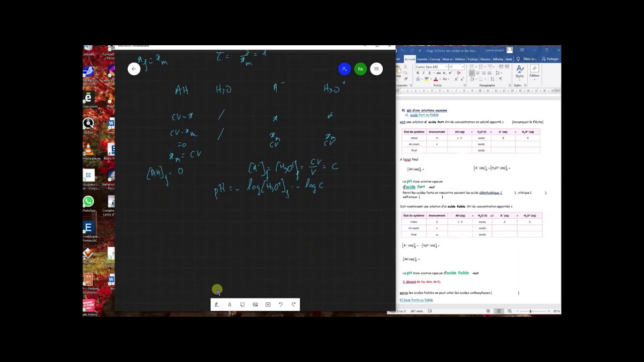Open Whiteboard settings hamburger menu
Image resolution: width=644 pixels, height=362 pixels.
tap(376, 69)
